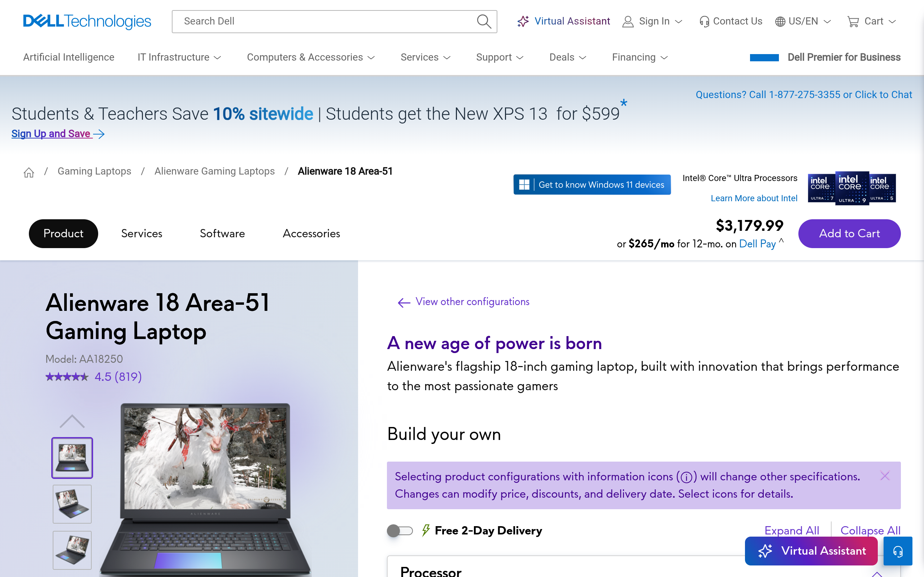The width and height of the screenshot is (924, 577).
Task: Dismiss the purple information banner
Action: (885, 476)
